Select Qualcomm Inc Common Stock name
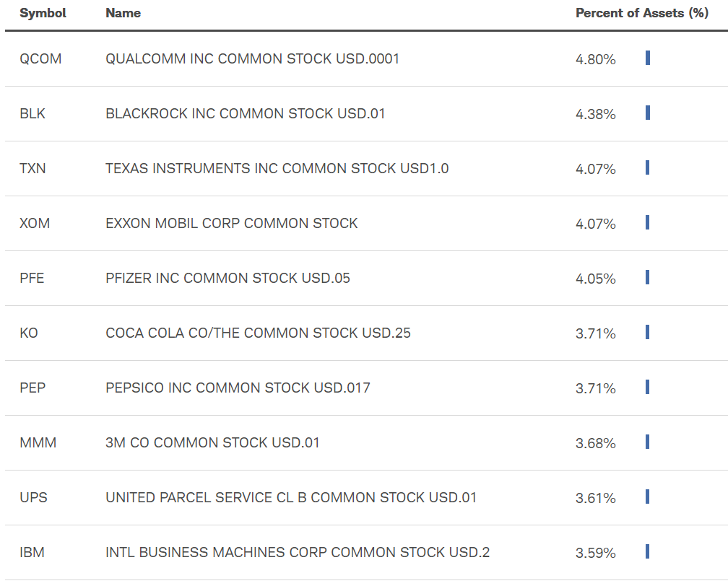Image resolution: width=728 pixels, height=586 pixels. pyautogui.click(x=253, y=59)
